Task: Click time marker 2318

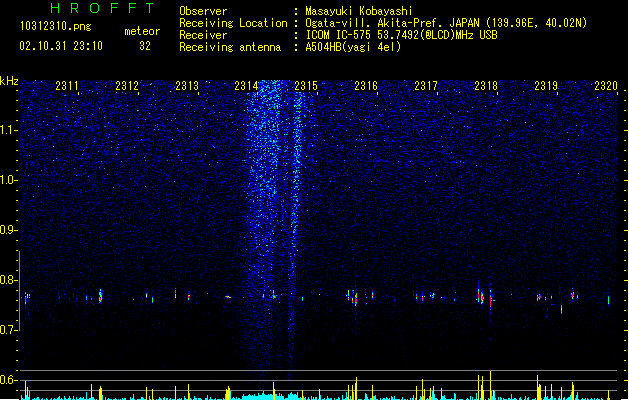Action: click(486, 86)
